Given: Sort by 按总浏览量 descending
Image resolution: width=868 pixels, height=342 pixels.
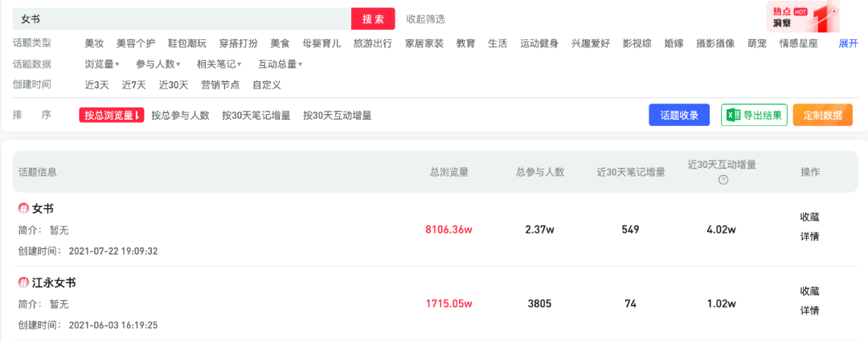Looking at the screenshot, I should coord(112,116).
